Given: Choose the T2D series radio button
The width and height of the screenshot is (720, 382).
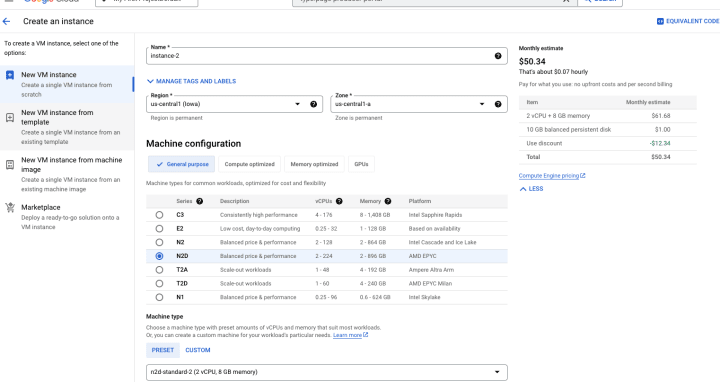Looking at the screenshot, I should 159,284.
